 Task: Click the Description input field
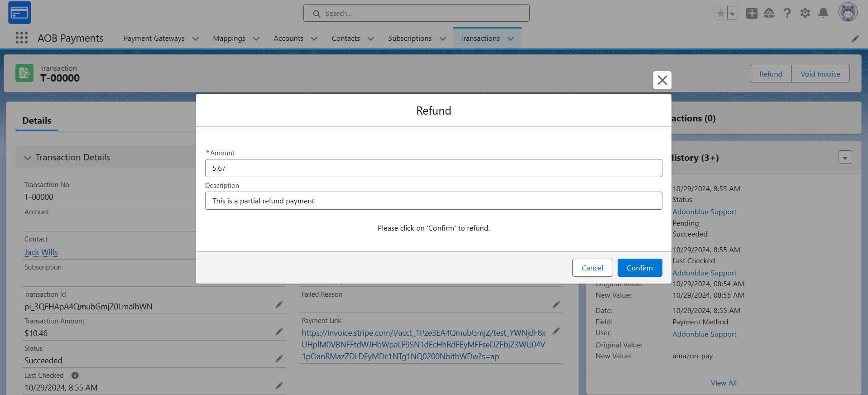point(433,201)
